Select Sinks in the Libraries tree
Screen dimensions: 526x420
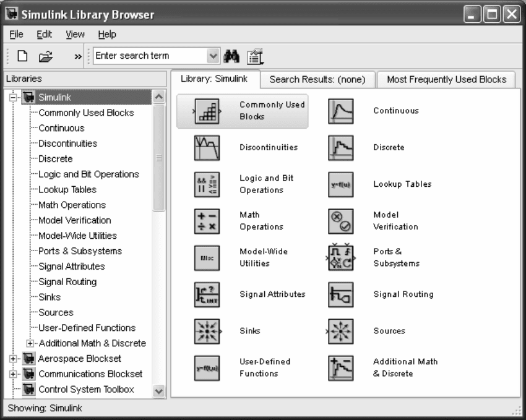[50, 298]
